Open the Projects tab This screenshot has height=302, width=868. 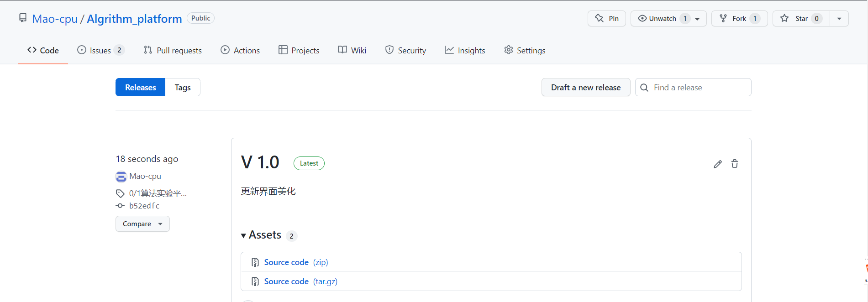coord(299,50)
